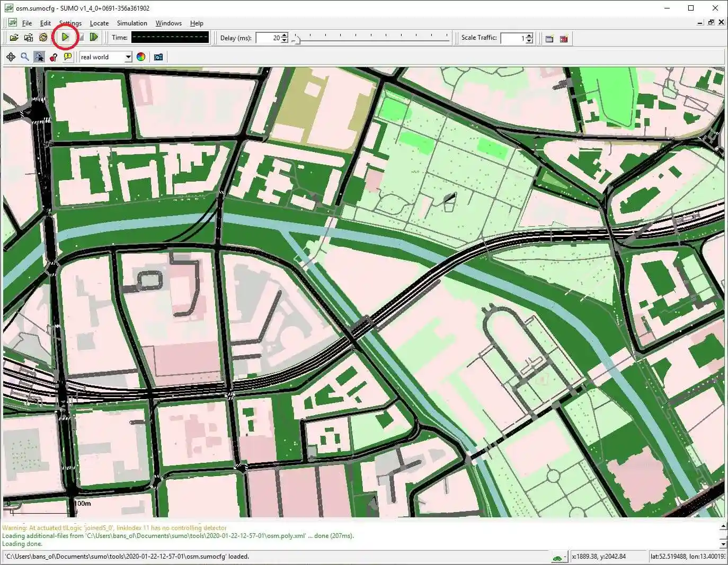This screenshot has height=565, width=728.
Task: Click the open network file icon
Action: [x=29, y=38]
